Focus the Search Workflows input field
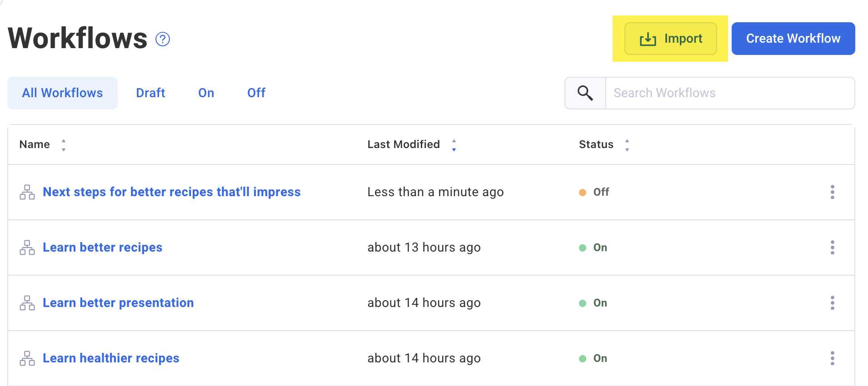This screenshot has width=868, height=386. 730,93
